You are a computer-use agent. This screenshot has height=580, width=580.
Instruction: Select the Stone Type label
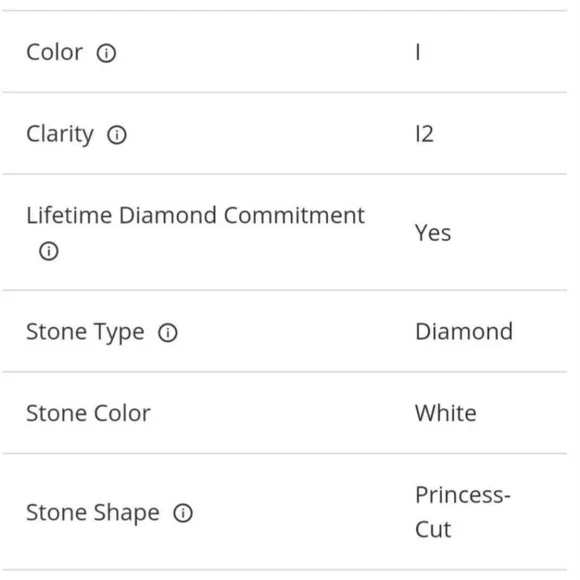coord(85,332)
